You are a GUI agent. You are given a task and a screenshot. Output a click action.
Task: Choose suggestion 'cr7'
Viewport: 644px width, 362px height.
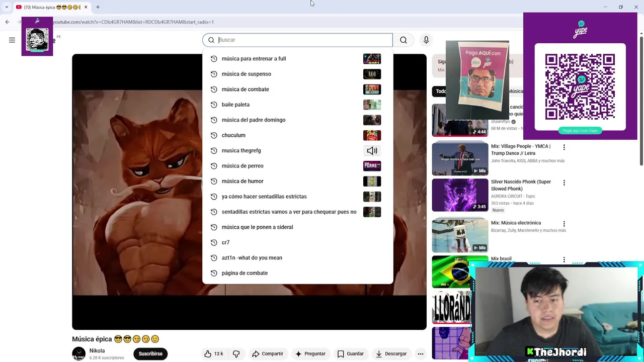(297, 242)
